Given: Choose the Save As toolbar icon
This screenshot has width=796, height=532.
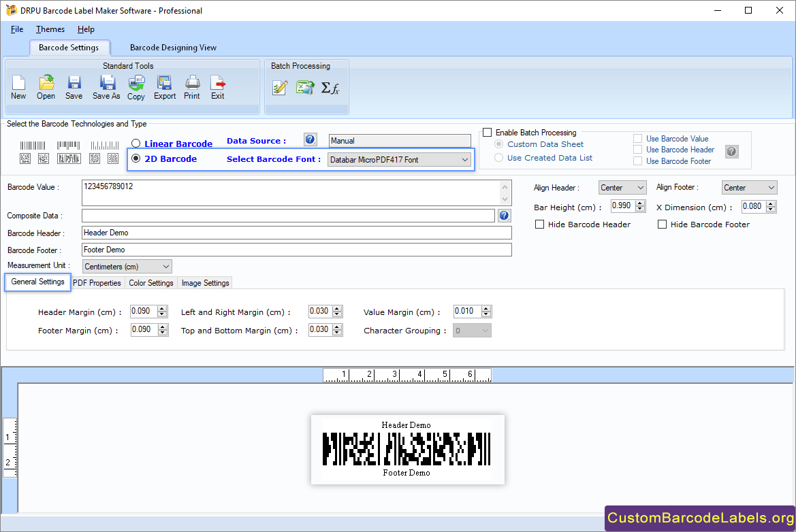Looking at the screenshot, I should 107,87.
